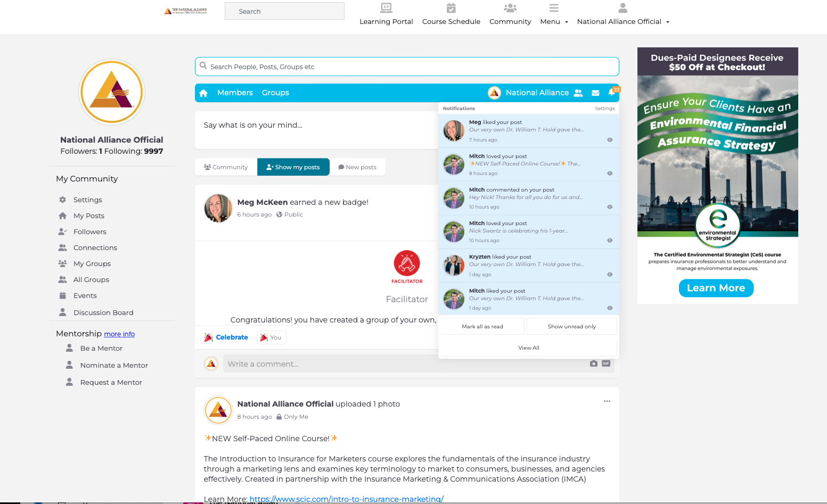Open All Groups in sidebar
827x504 pixels.
91,279
